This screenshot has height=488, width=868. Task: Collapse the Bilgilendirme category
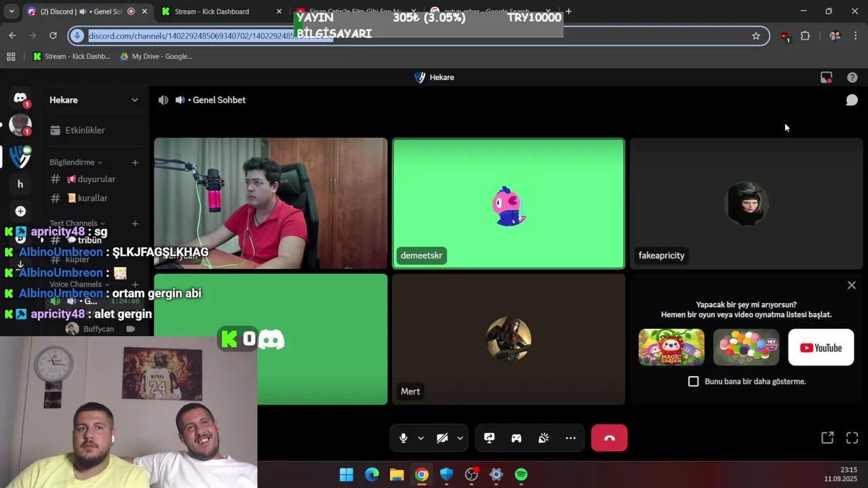coord(75,162)
